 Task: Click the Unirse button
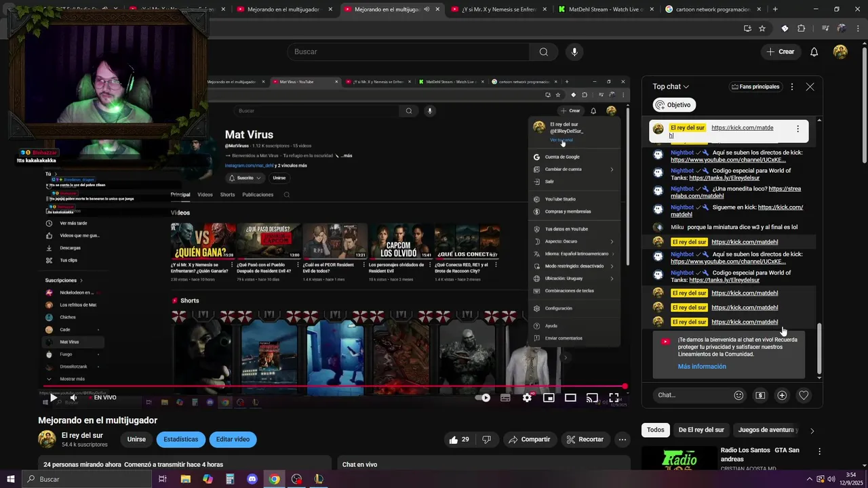tap(136, 439)
